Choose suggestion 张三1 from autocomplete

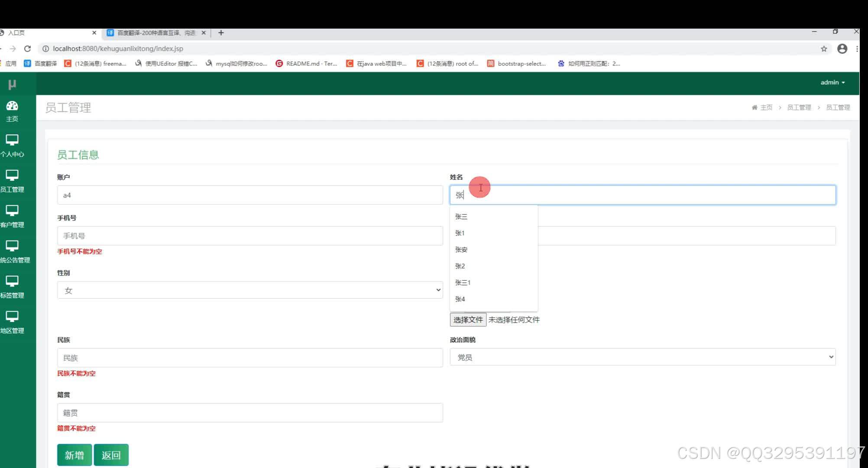(x=494, y=282)
